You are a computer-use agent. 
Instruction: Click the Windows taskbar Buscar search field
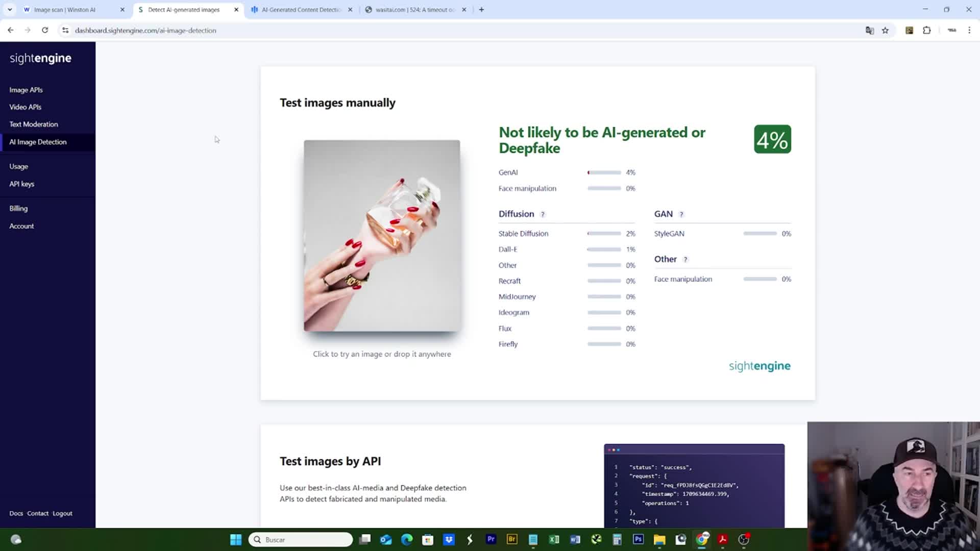301,540
